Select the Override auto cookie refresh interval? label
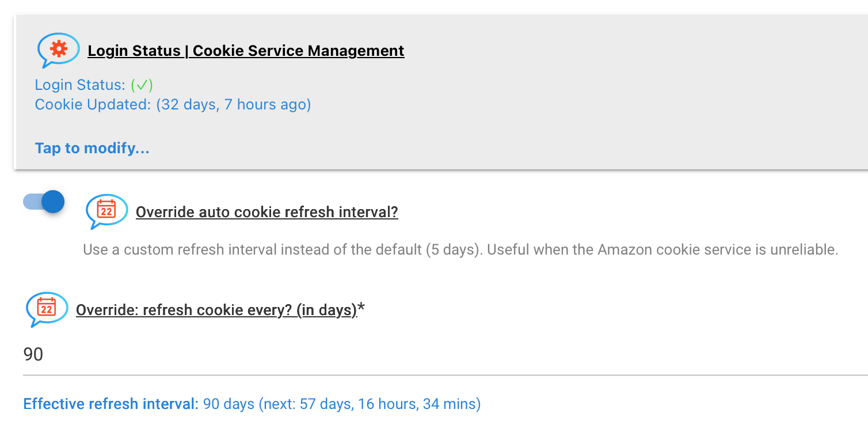Image resolution: width=868 pixels, height=432 pixels. point(267,212)
